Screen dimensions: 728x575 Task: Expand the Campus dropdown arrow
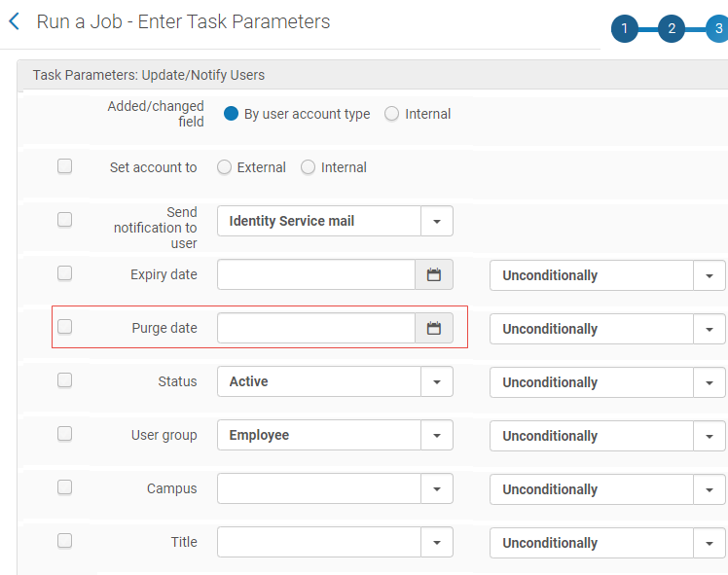tap(436, 488)
